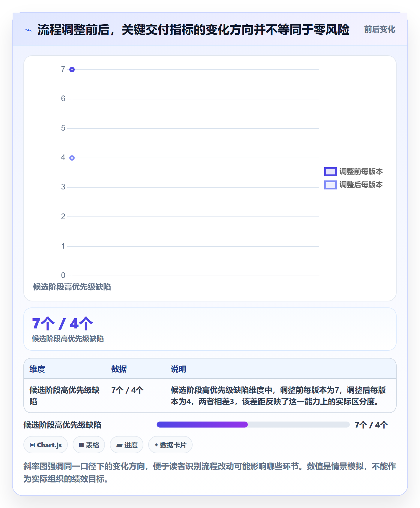The image size is (420, 508).
Task: Click the x-axis label 候选阶段高优先级缺陷 under the chart
Action: coord(72,287)
